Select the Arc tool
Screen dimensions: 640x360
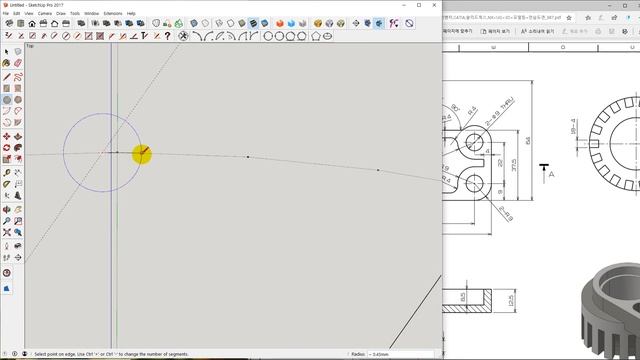pyautogui.click(x=7, y=111)
